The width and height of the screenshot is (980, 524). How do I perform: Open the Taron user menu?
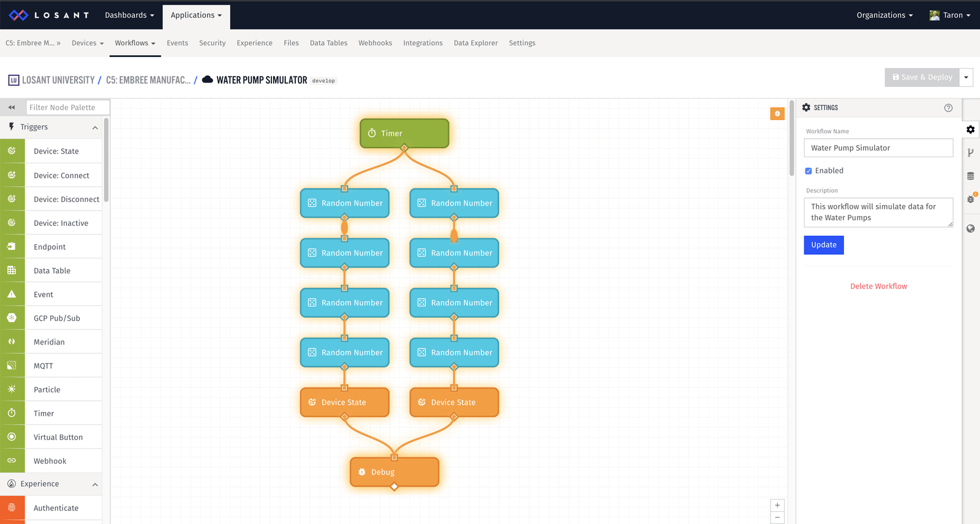[x=950, y=15]
